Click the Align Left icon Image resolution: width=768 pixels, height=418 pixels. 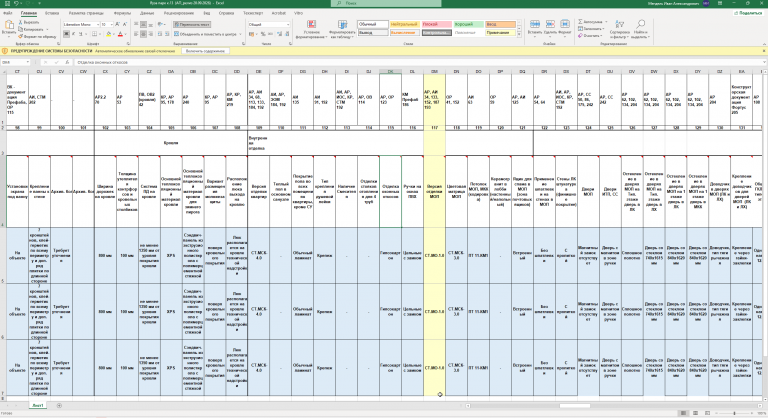point(137,34)
